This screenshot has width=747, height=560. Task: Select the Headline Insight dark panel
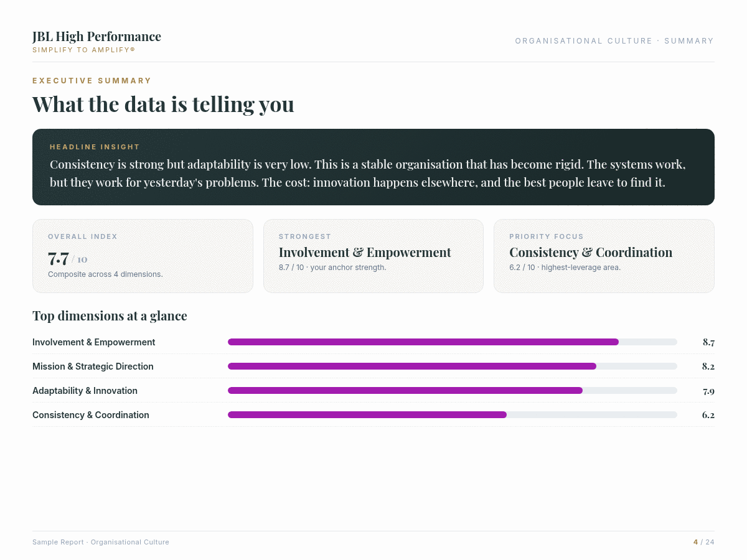[x=374, y=167]
